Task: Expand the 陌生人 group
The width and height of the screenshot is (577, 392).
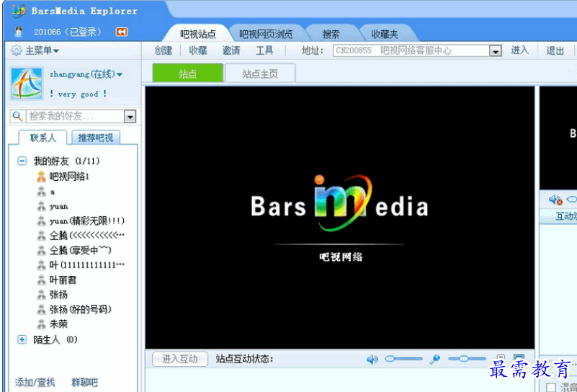Action: pos(22,339)
